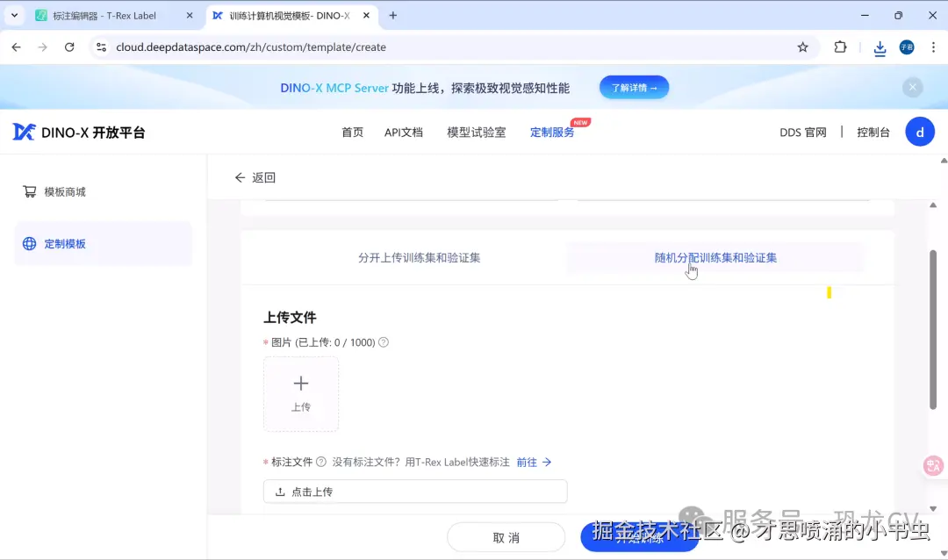
Task: Click the 返回 back arrow
Action: pos(240,176)
